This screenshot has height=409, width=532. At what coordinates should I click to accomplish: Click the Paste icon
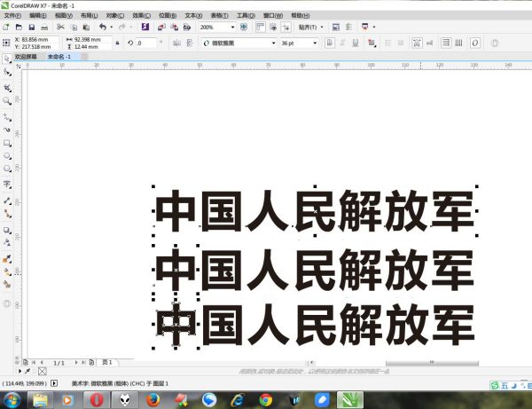pos(87,28)
